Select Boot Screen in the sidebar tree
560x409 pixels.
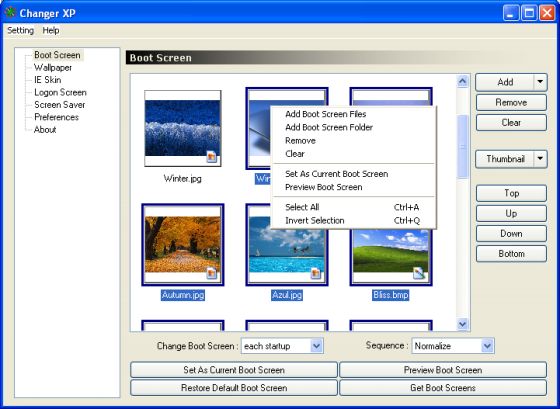[x=57, y=55]
